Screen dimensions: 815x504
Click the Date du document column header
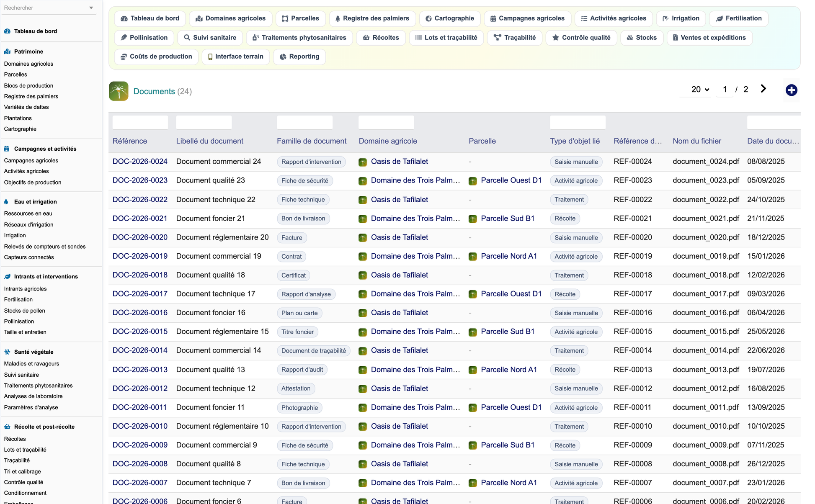(773, 141)
